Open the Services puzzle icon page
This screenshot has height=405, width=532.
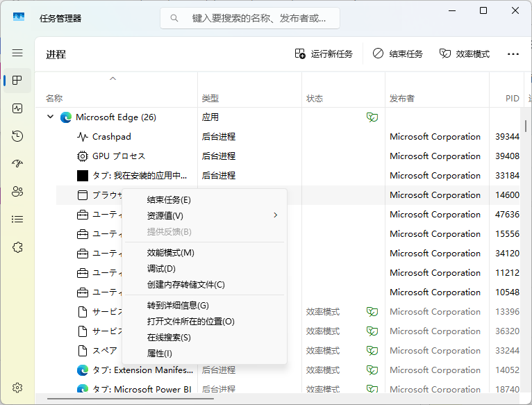pos(17,247)
